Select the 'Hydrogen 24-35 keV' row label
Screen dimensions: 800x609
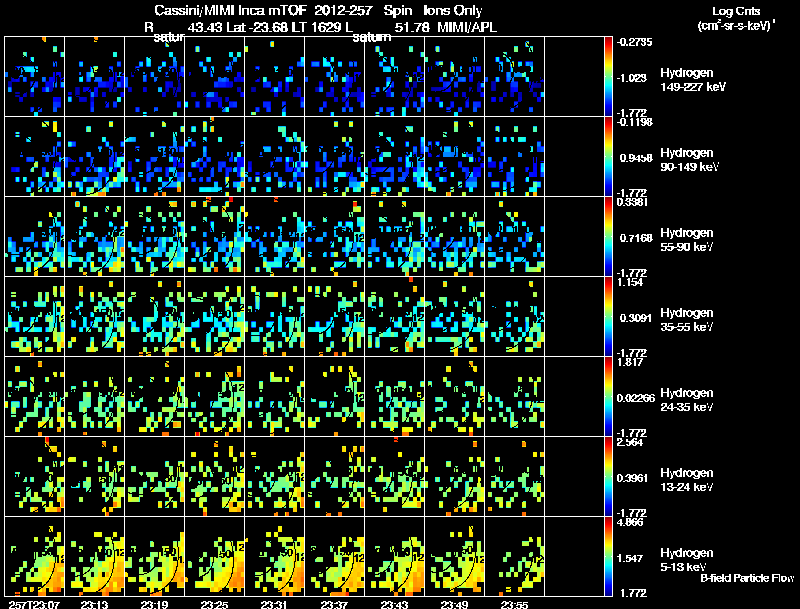coord(687,400)
